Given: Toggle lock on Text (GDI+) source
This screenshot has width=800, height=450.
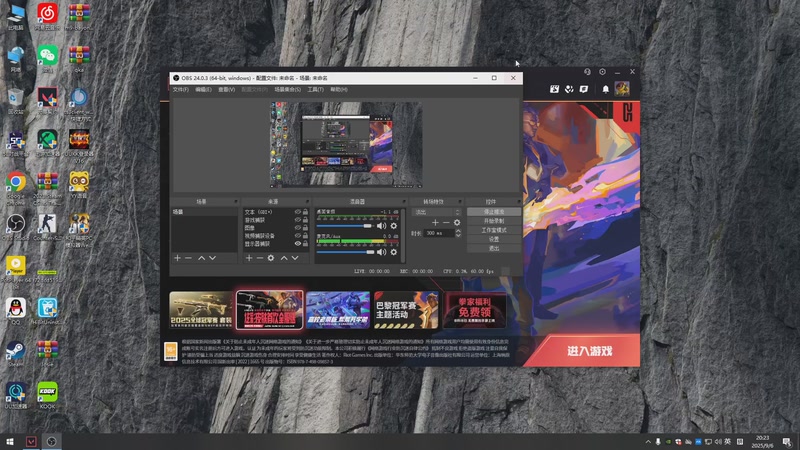Looking at the screenshot, I should [x=306, y=212].
